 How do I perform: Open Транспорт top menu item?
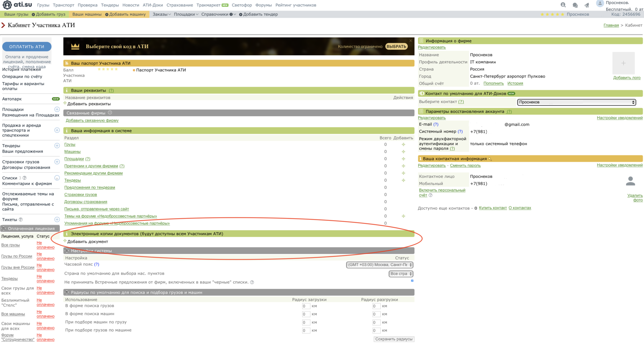pos(64,5)
